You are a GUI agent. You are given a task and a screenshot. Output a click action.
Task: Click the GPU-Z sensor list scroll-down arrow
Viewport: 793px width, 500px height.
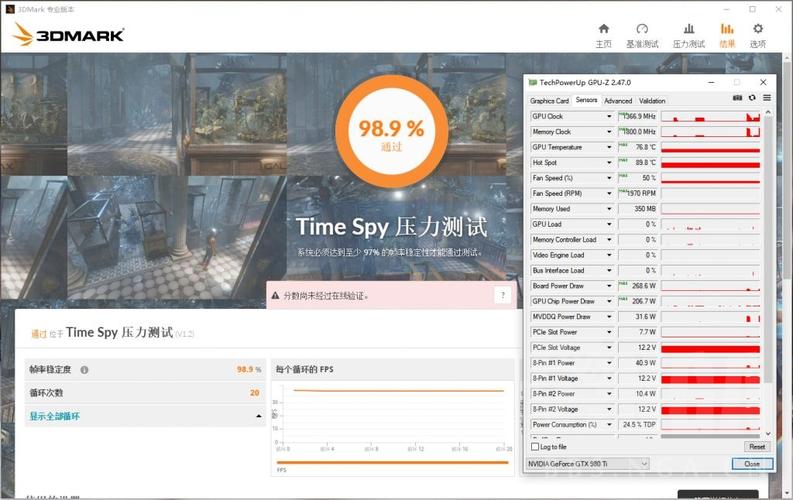[x=768, y=433]
